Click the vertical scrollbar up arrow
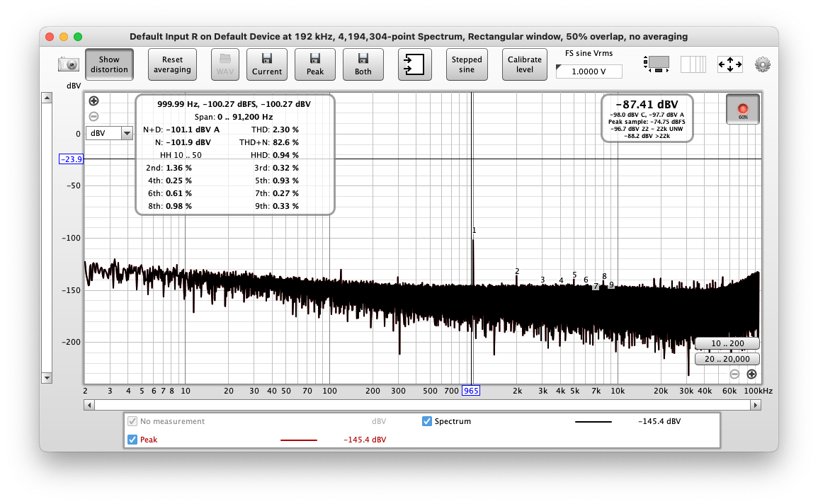The width and height of the screenshot is (818, 504). tap(47, 98)
